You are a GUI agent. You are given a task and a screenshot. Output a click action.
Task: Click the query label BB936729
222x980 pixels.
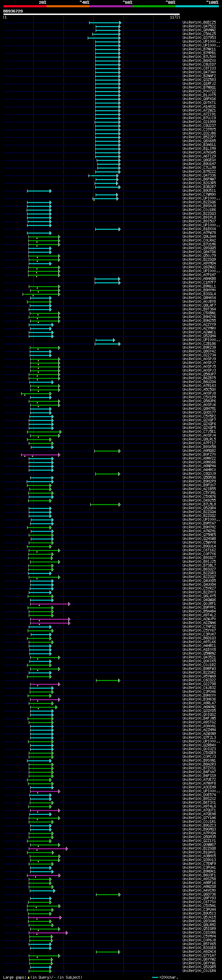(x=13, y=11)
